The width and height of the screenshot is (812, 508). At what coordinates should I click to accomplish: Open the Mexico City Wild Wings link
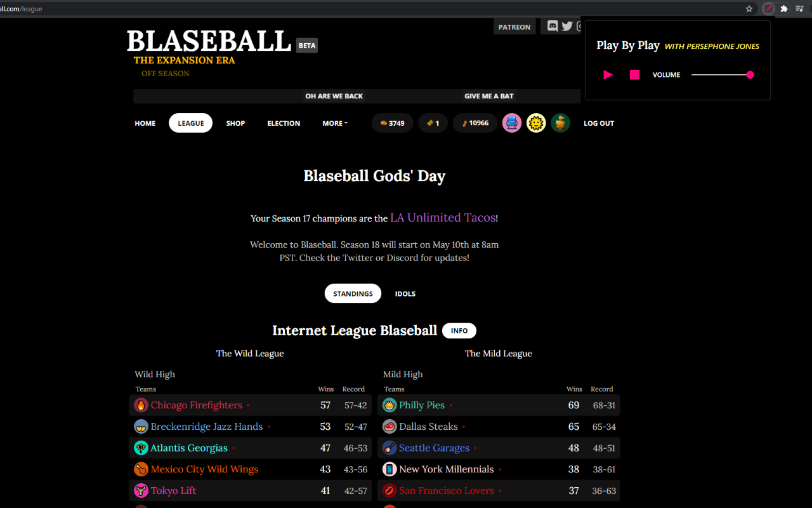[204, 469]
